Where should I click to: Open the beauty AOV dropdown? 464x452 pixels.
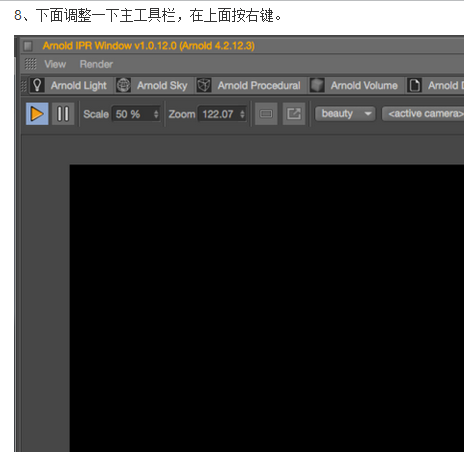click(x=345, y=114)
